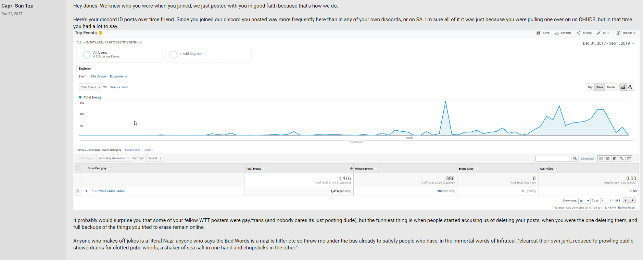Switch to the Site Usage sub-tab
The width and height of the screenshot is (644, 260).
point(98,77)
